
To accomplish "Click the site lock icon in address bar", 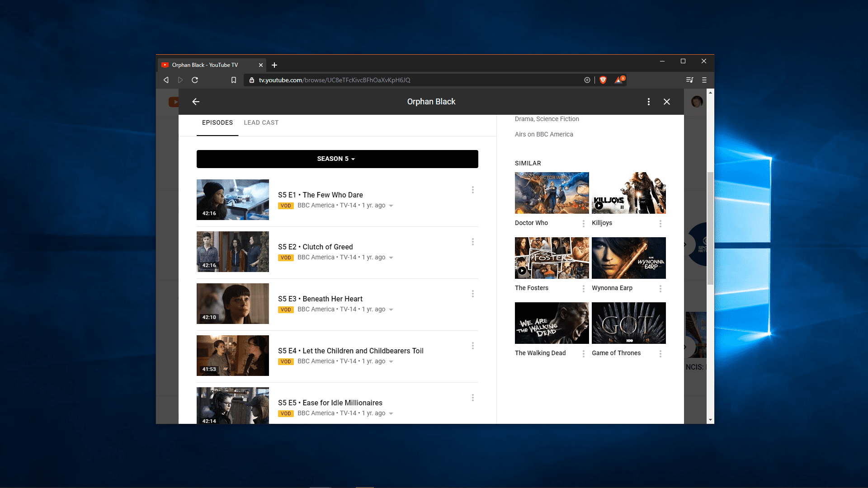I will coord(252,80).
